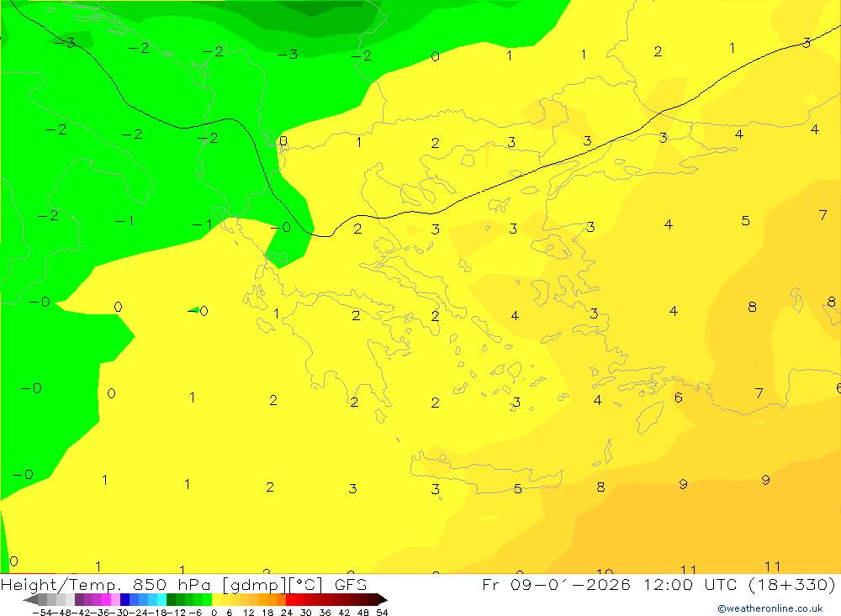Screen dimensions: 841x616
Task: Click the forecast date 'Fr 09-01-2026'
Action: 556,584
